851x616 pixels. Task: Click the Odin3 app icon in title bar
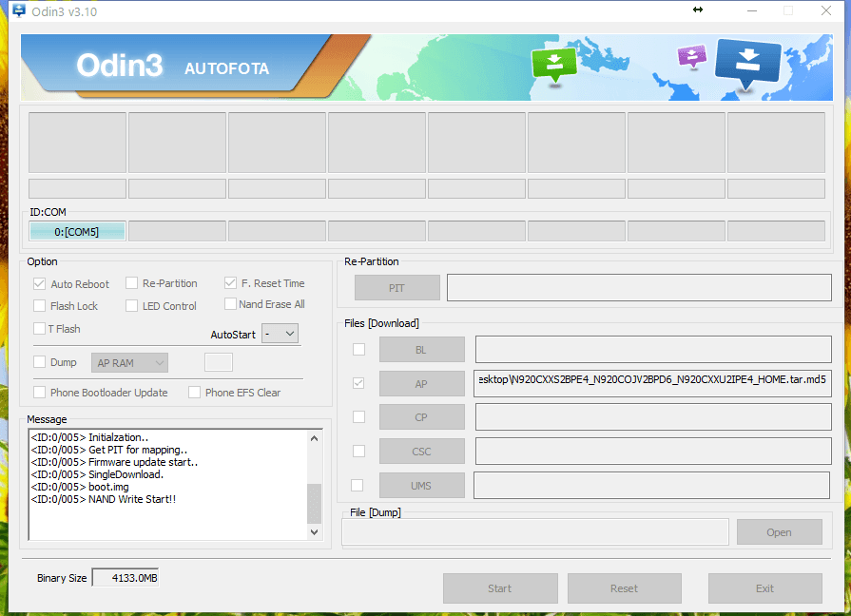coord(19,10)
